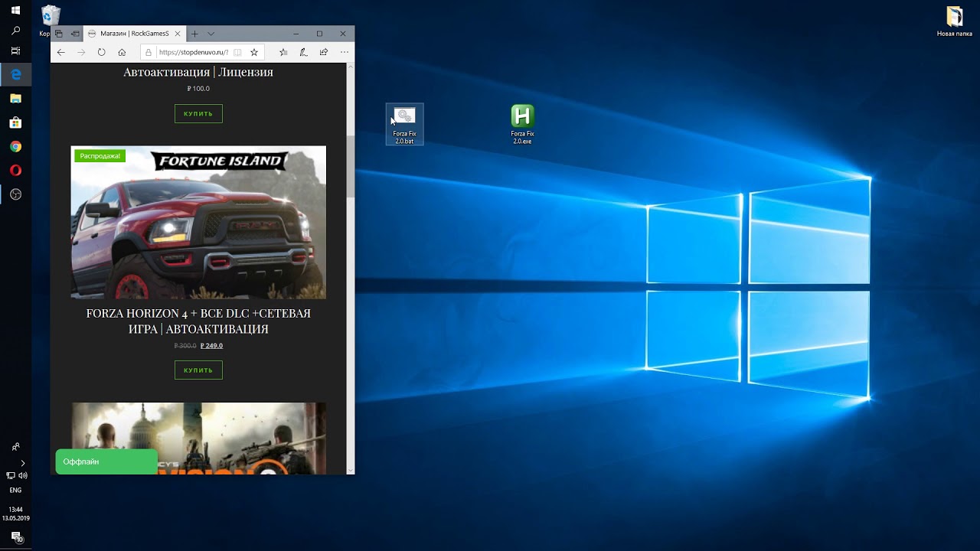
Task: Go forward in Edge
Action: click(x=81, y=52)
